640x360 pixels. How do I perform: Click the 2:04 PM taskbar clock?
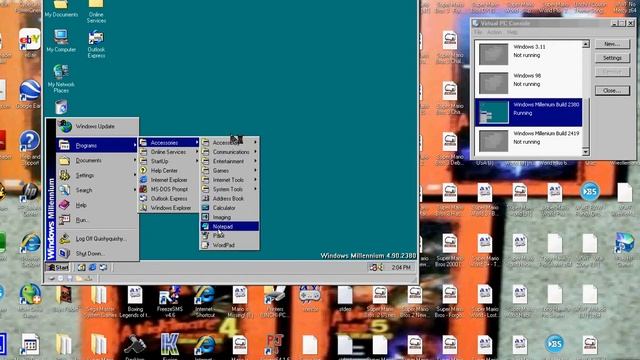coord(401,267)
